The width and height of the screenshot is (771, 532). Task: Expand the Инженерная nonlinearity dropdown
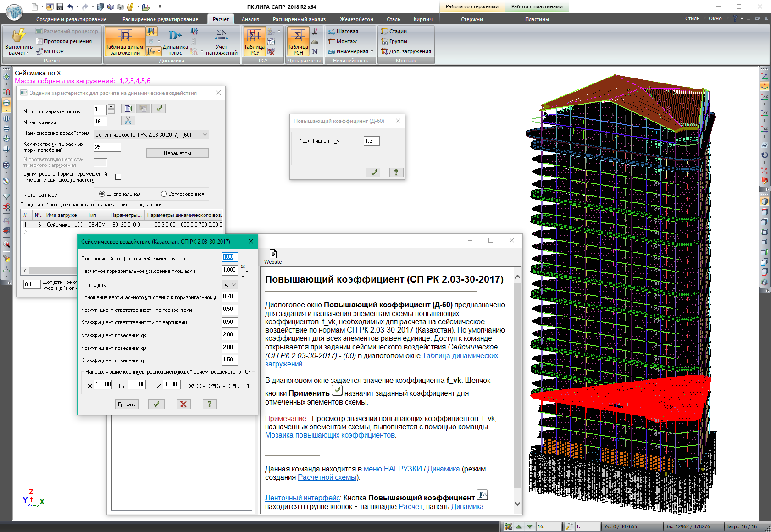point(372,51)
